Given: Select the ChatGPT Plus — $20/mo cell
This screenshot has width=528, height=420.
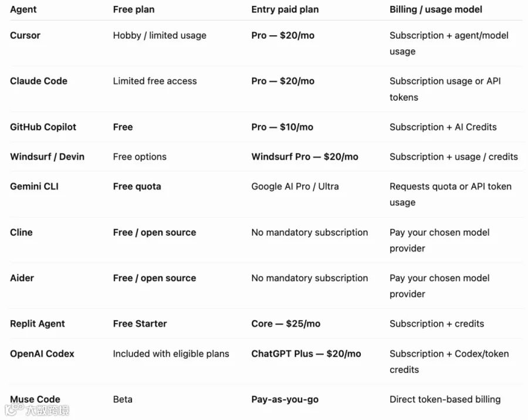Looking at the screenshot, I should (306, 354).
